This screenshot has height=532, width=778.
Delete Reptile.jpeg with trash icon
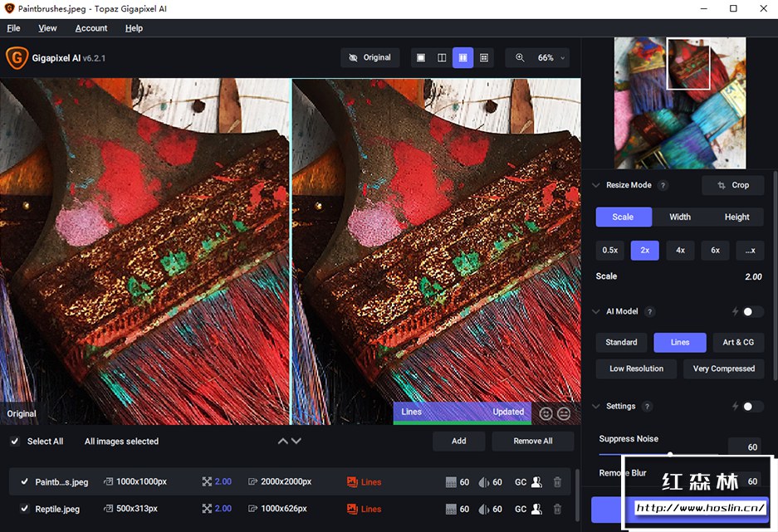[557, 509]
